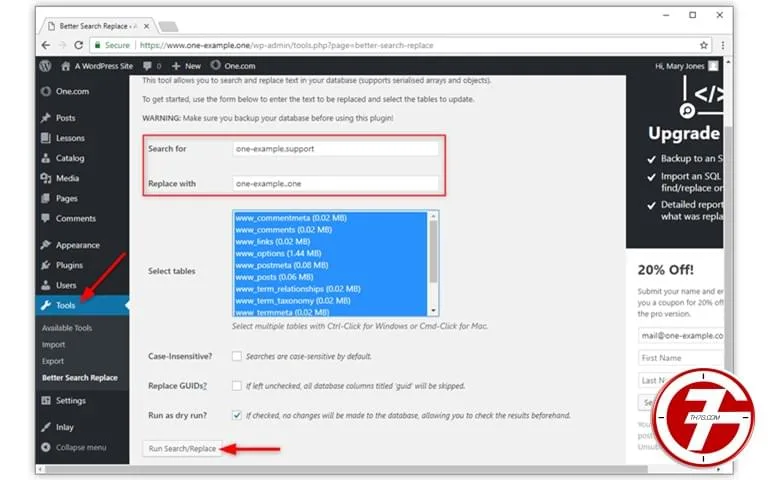Open Hi, Mary Jones account menu
The image size is (768, 480).
pos(687,66)
